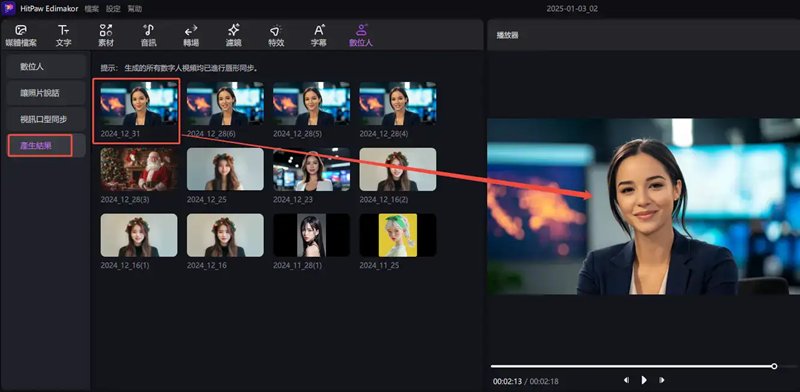800x392 pixels.
Task: Select the 數位人 digital human tab
Action: (361, 36)
